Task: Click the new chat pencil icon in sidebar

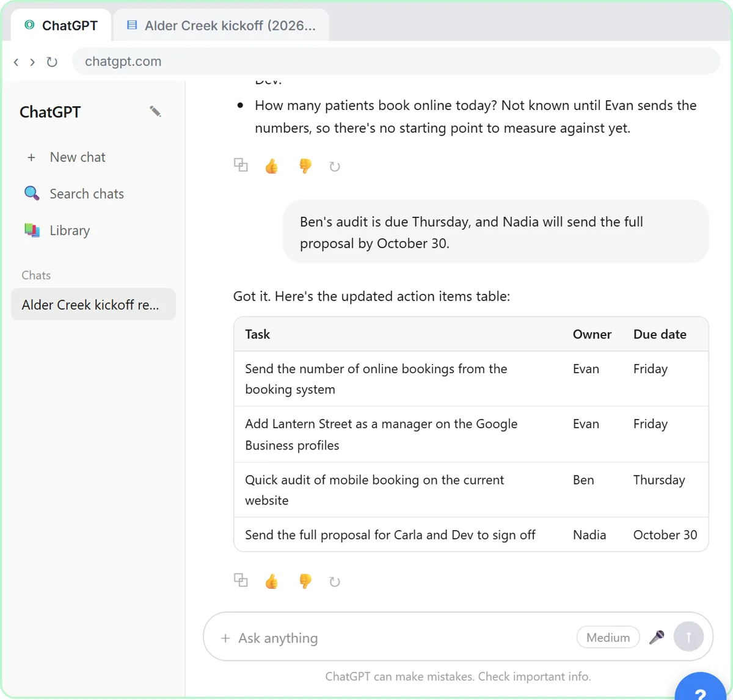Action: (x=155, y=111)
